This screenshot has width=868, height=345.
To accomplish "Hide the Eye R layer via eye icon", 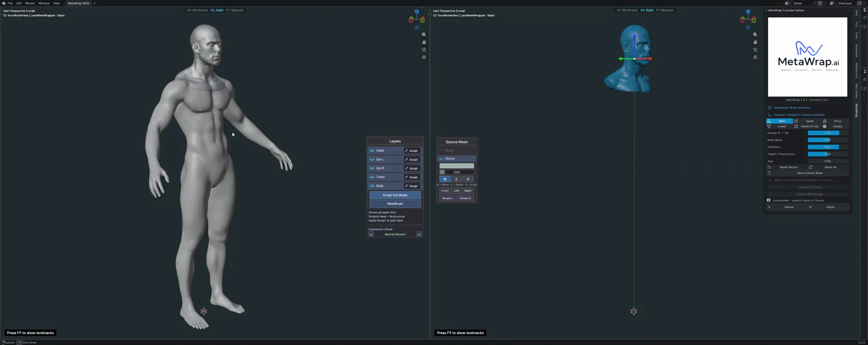I will [372, 168].
